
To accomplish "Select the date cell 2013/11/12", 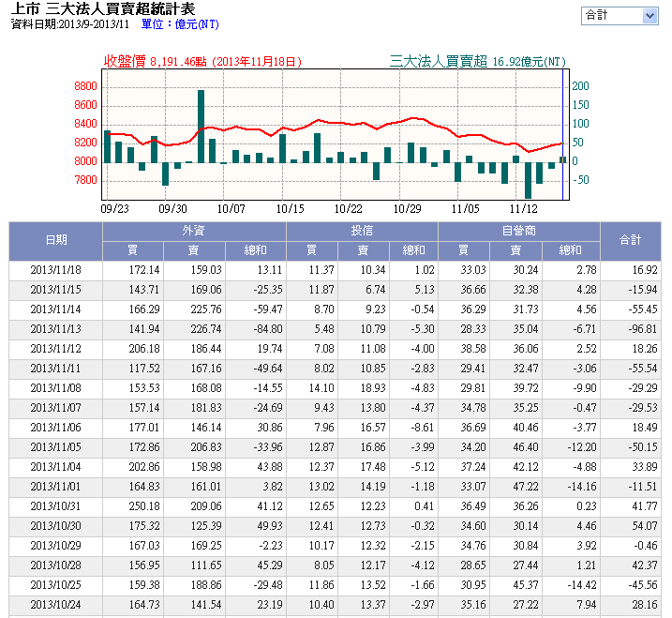I will [55, 349].
